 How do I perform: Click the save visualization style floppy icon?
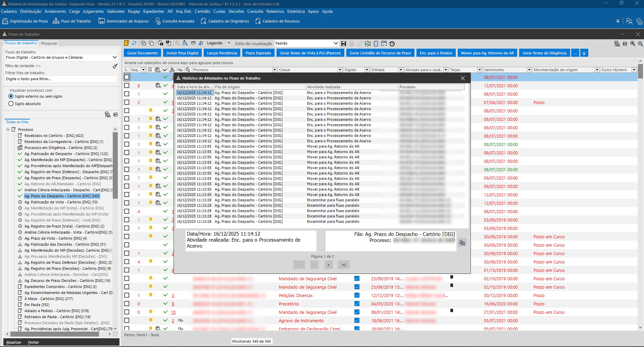pyautogui.click(x=344, y=44)
